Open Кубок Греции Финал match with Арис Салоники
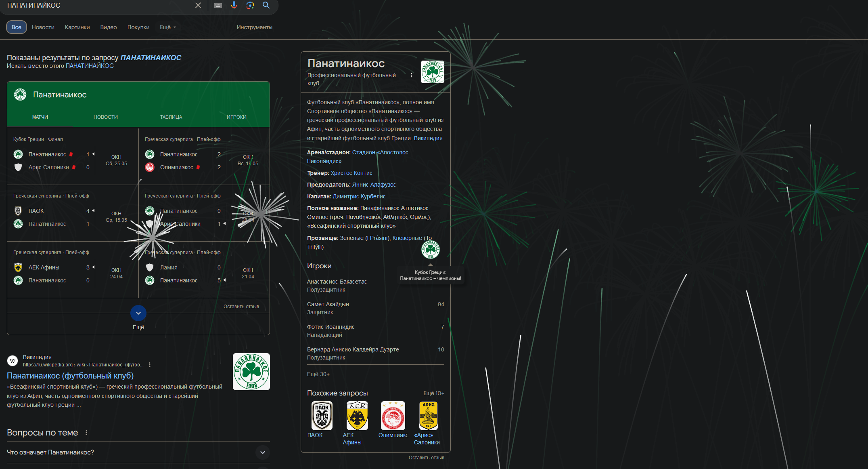This screenshot has height=469, width=868. (73, 157)
